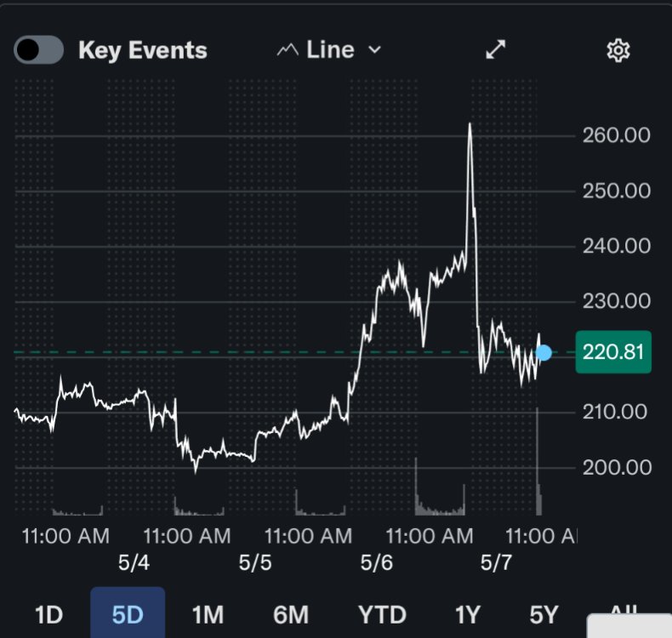
Task: Toggle the Key Events switch on
Action: click(38, 49)
